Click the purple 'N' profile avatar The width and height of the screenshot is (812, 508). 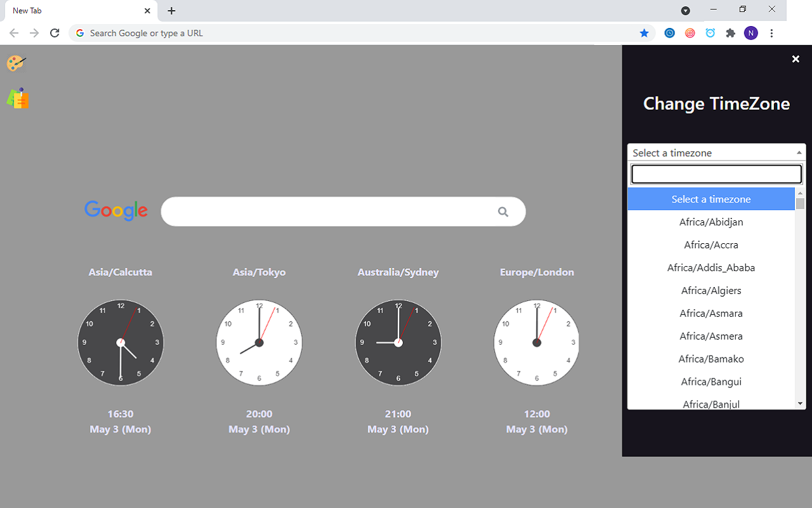pyautogui.click(x=750, y=32)
